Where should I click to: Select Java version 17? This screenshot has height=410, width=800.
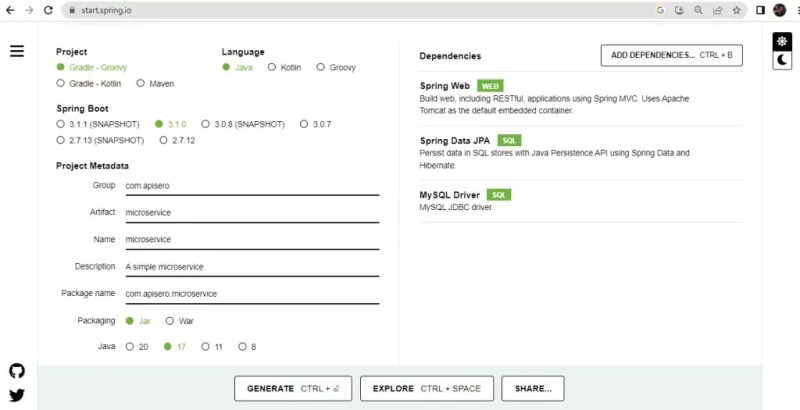174,347
